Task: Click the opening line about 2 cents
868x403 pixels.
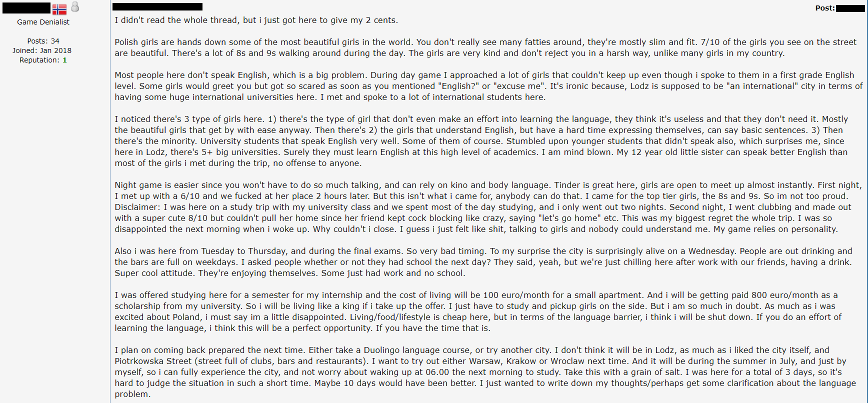Action: coord(256,20)
